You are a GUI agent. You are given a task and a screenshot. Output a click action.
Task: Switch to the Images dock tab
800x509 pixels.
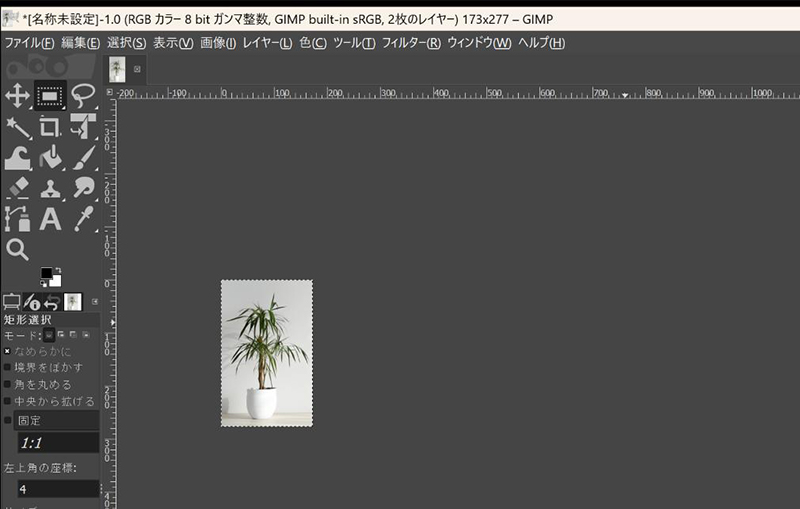click(72, 302)
